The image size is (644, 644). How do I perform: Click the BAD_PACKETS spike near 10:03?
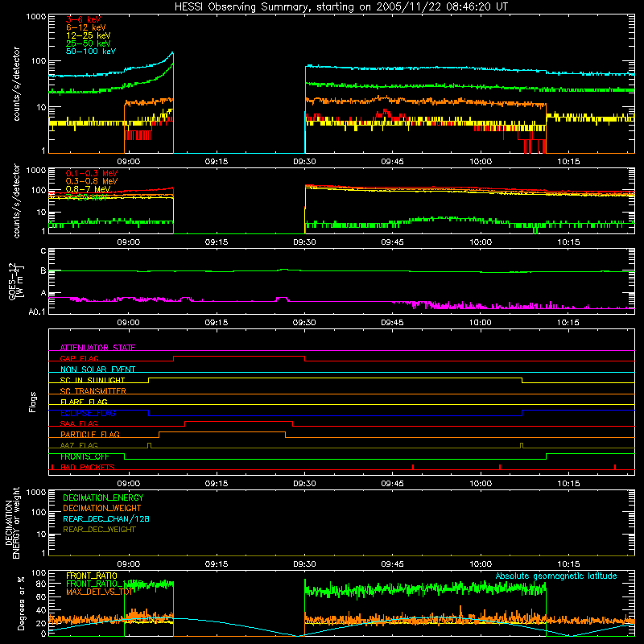point(500,467)
